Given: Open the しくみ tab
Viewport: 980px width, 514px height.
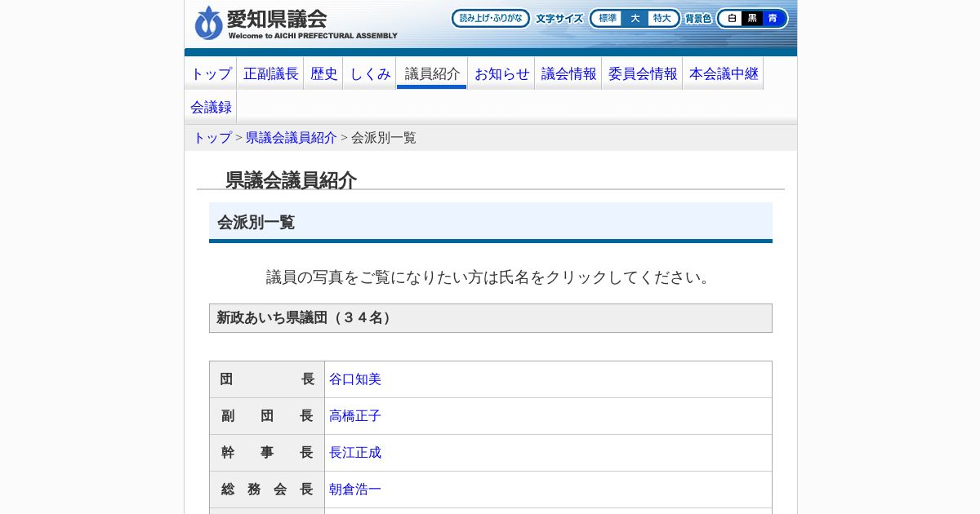Looking at the screenshot, I should click(370, 73).
